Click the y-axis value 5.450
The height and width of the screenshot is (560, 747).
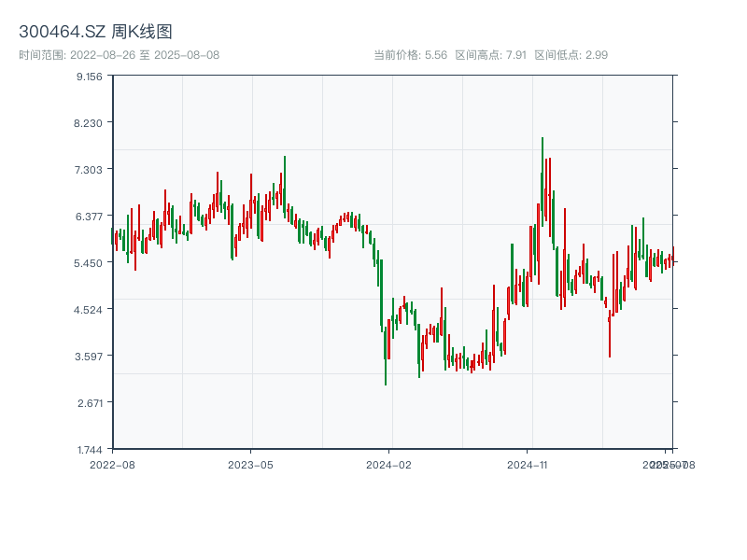coord(88,263)
